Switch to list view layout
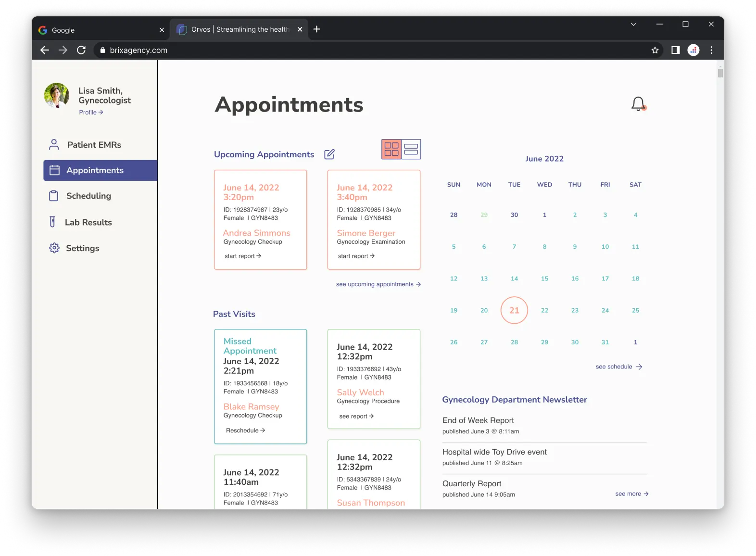This screenshot has width=756, height=556. 411,149
